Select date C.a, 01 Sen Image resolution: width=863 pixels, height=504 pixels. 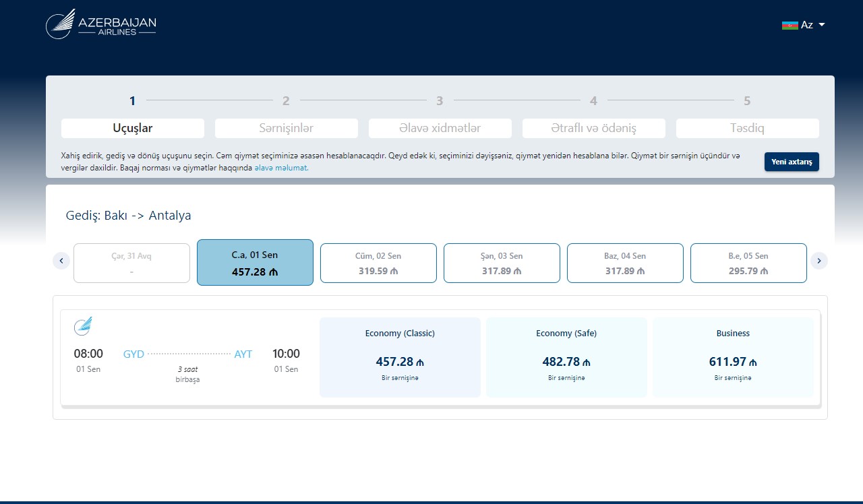coord(255,263)
